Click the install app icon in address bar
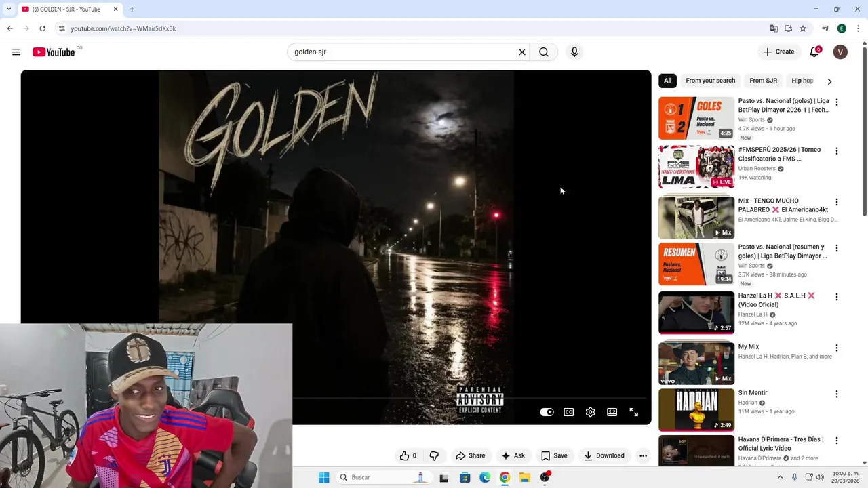Image resolution: width=868 pixels, height=488 pixels. click(788, 28)
